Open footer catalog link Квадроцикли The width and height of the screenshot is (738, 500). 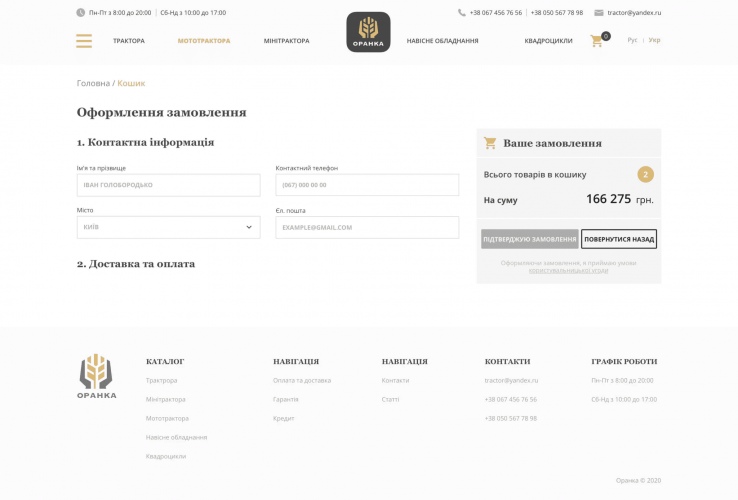click(x=166, y=456)
